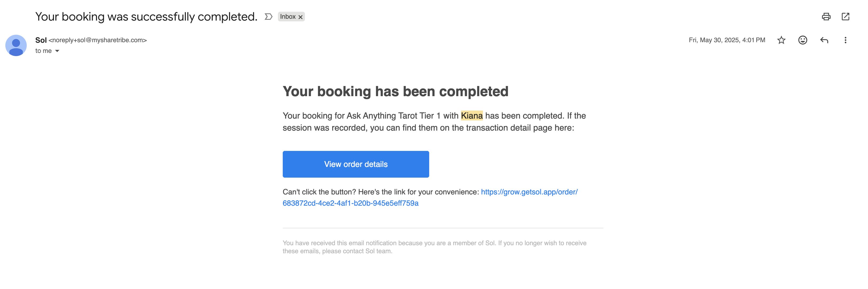
Task: Click the footer notification disclaimer text
Action: click(434, 247)
